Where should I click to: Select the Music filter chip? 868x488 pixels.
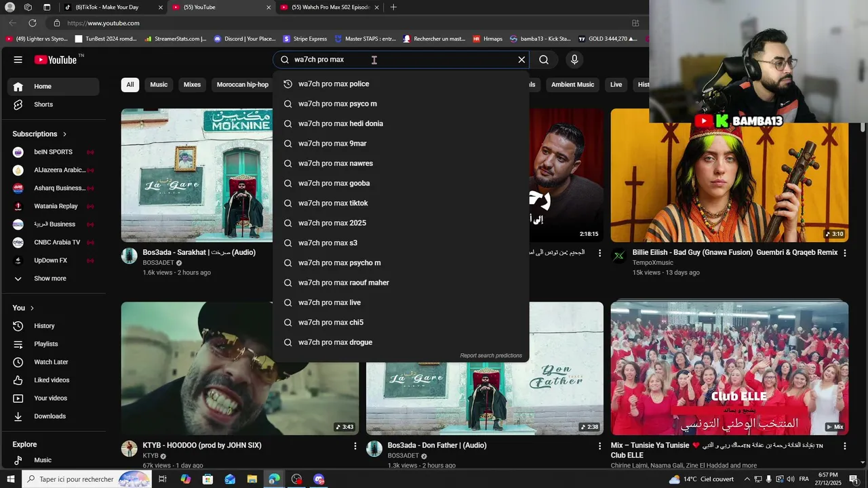pos(159,85)
